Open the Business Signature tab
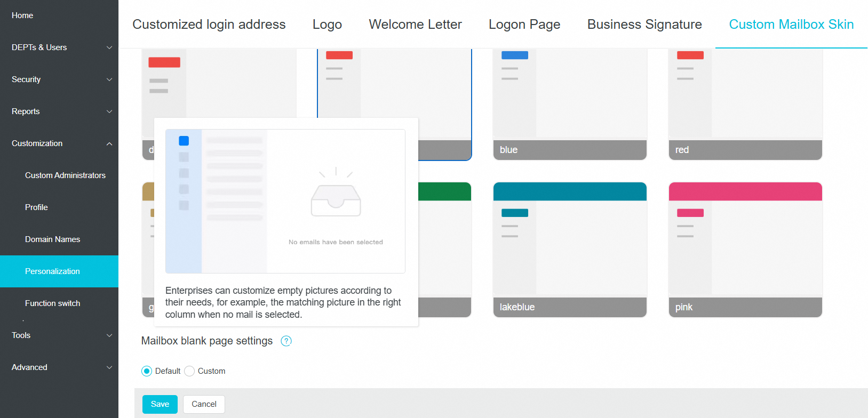The width and height of the screenshot is (868, 418). point(644,25)
